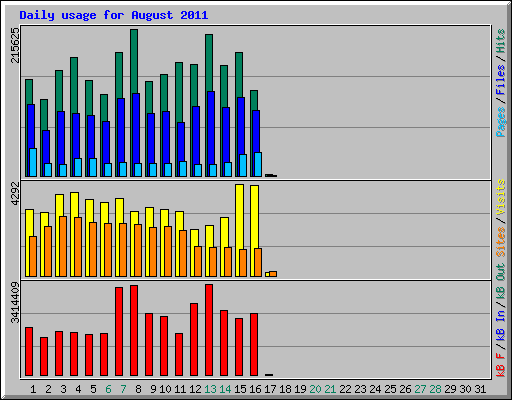This screenshot has height=400, width=512.
Task: Click green weekend day label 28
Action: coord(435,389)
